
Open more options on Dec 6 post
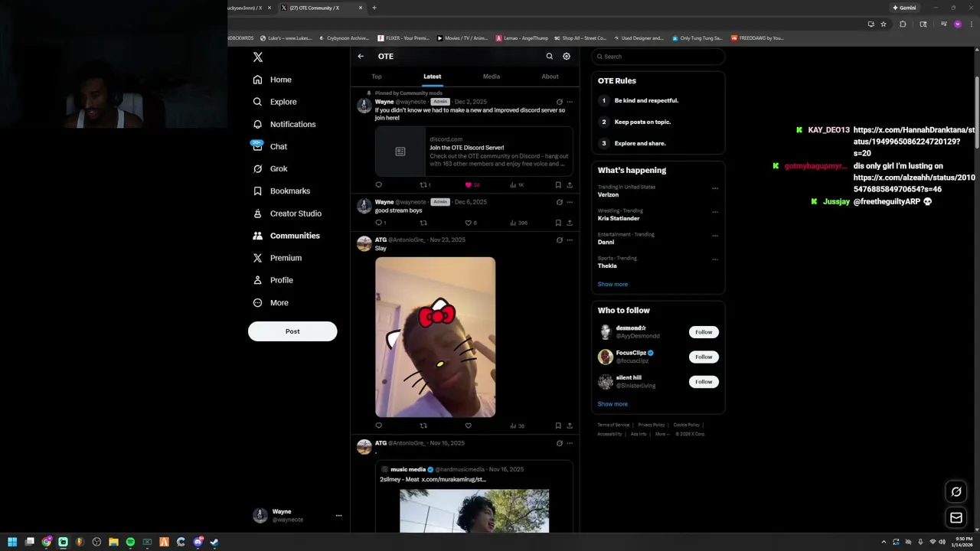click(x=569, y=202)
